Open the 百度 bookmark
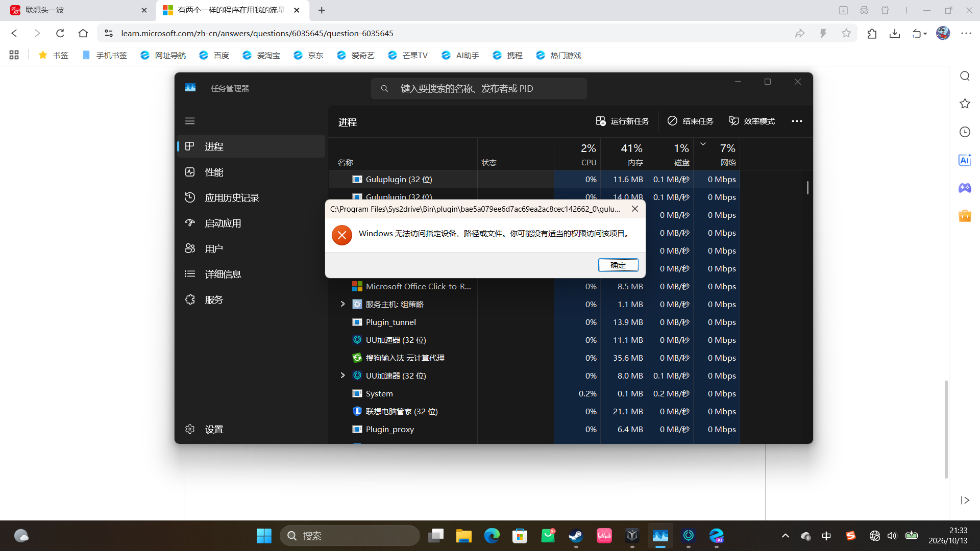980x551 pixels. (214, 55)
